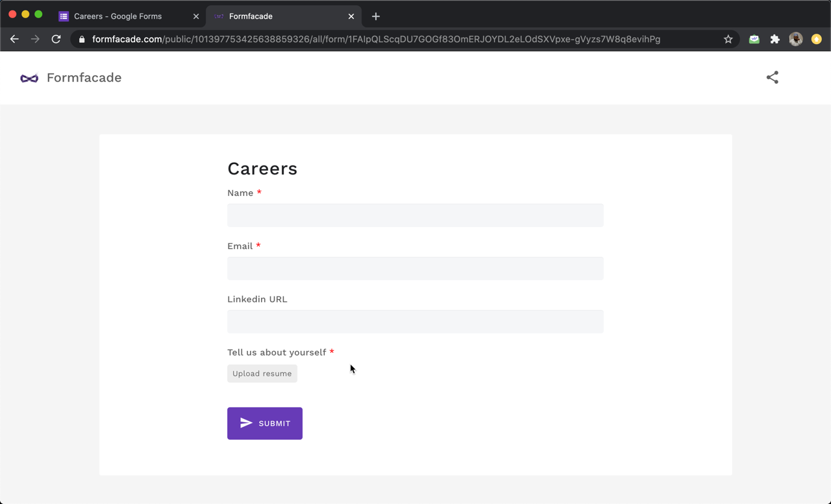The width and height of the screenshot is (831, 504).
Task: Focus the Name input field
Action: (x=415, y=215)
